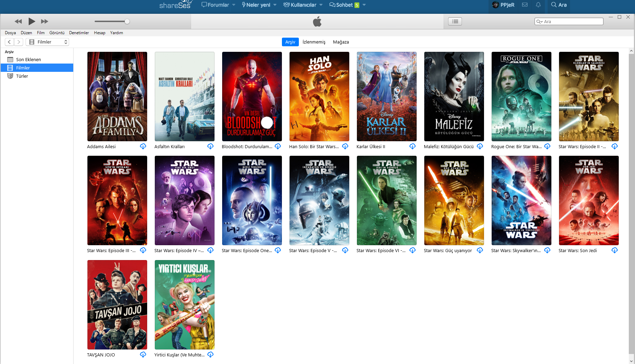Open the Dosya menu
Image resolution: width=635 pixels, height=364 pixels.
[10, 33]
